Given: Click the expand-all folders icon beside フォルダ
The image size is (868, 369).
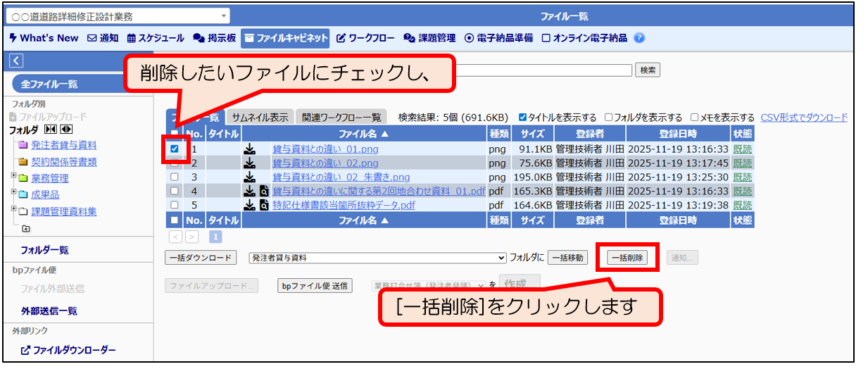Looking at the screenshot, I should tap(66, 130).
